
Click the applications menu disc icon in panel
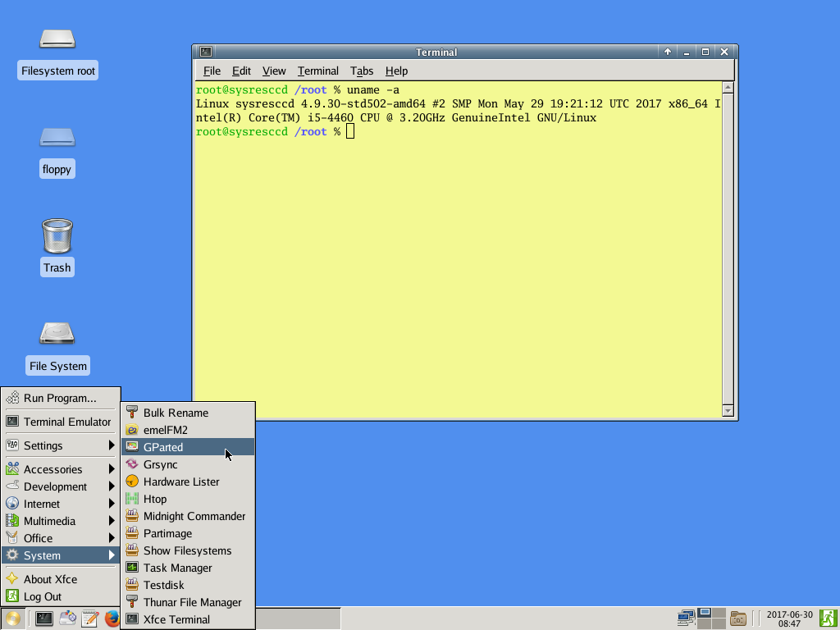12,619
